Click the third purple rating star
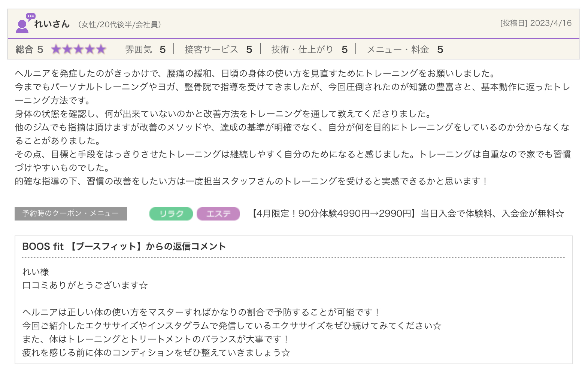588x377 pixels. point(79,49)
